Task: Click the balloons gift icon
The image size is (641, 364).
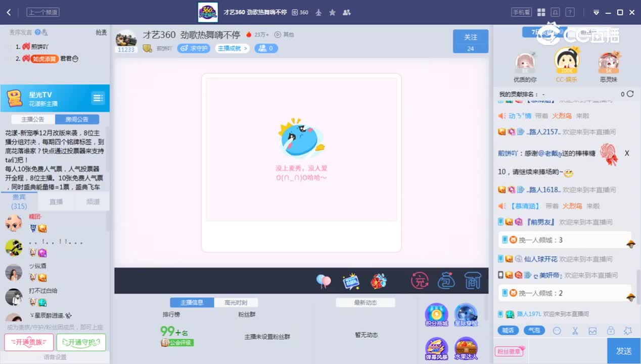Action: [324, 281]
